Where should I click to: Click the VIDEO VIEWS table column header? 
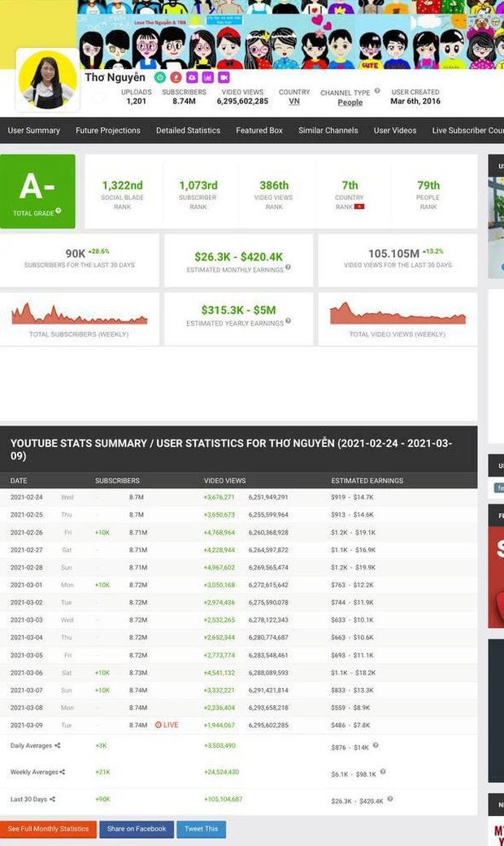(225, 481)
